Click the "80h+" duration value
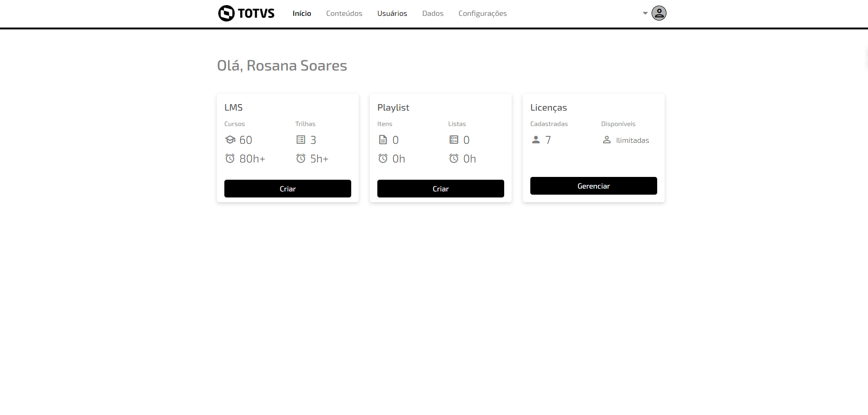868x415 pixels. click(x=252, y=159)
